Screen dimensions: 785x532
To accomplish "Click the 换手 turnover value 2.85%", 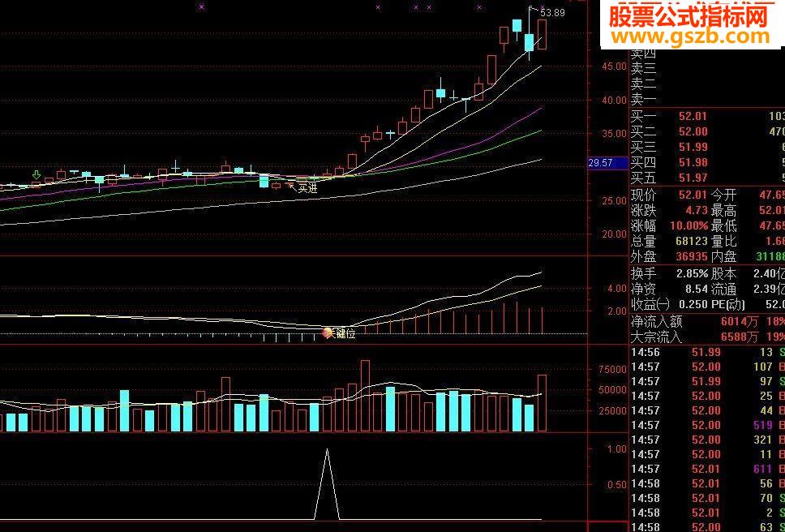I will tap(692, 274).
